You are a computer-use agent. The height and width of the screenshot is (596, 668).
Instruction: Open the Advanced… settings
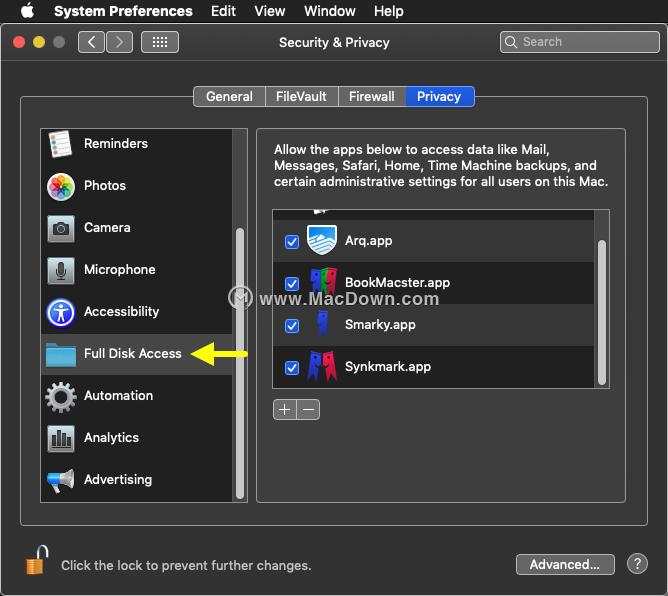point(565,564)
